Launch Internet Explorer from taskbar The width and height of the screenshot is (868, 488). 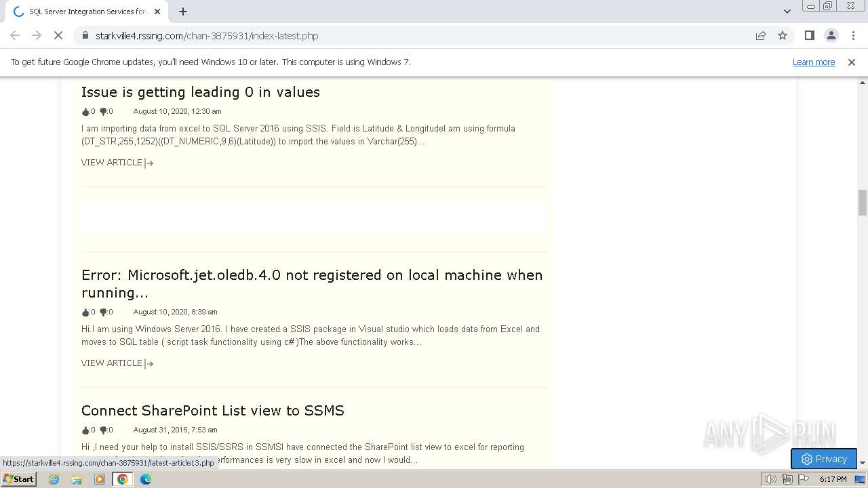tap(54, 479)
